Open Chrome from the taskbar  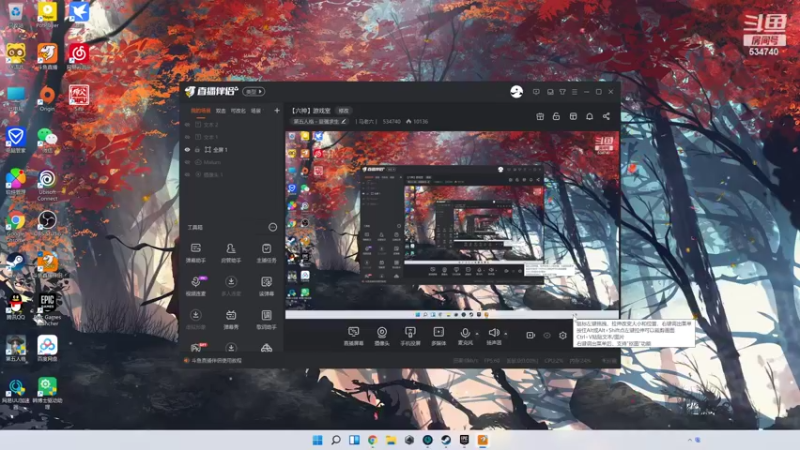(372, 440)
